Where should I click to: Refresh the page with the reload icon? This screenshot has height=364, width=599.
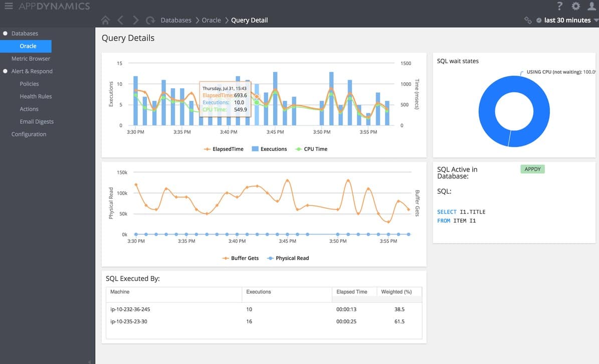click(x=150, y=20)
